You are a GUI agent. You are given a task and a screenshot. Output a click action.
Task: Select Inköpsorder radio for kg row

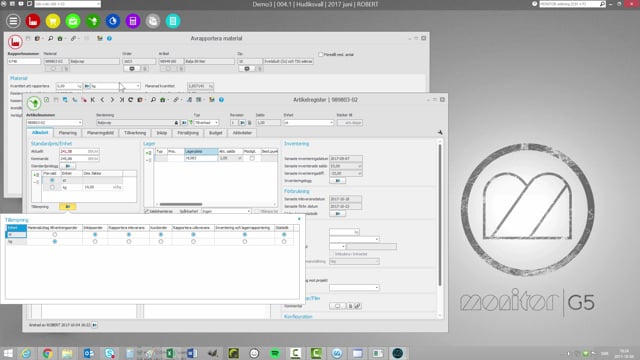pyautogui.click(x=95, y=242)
